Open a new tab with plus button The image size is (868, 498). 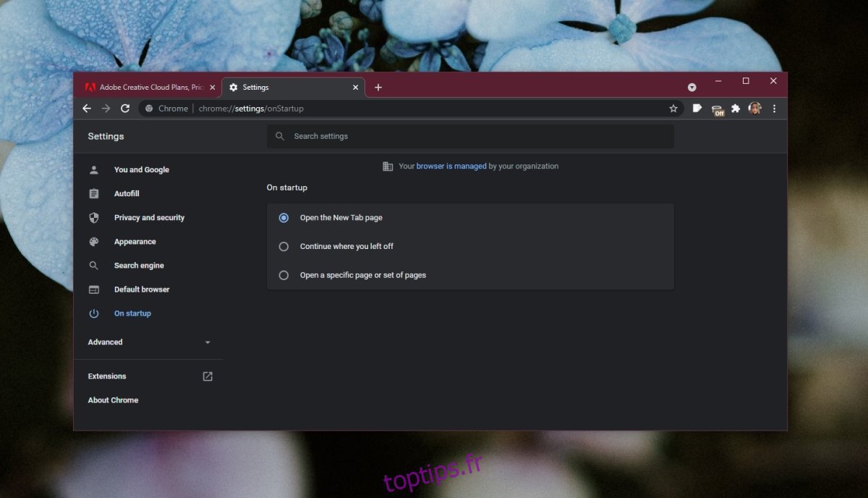point(378,88)
